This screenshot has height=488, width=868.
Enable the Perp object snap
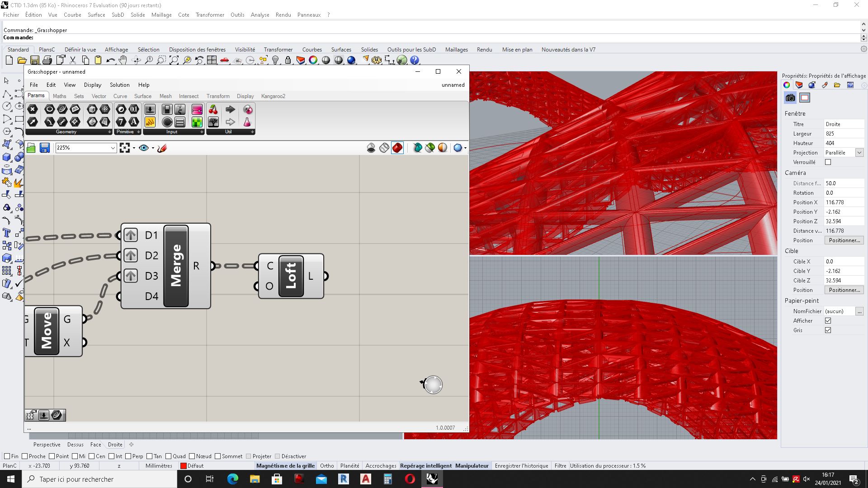[128, 456]
